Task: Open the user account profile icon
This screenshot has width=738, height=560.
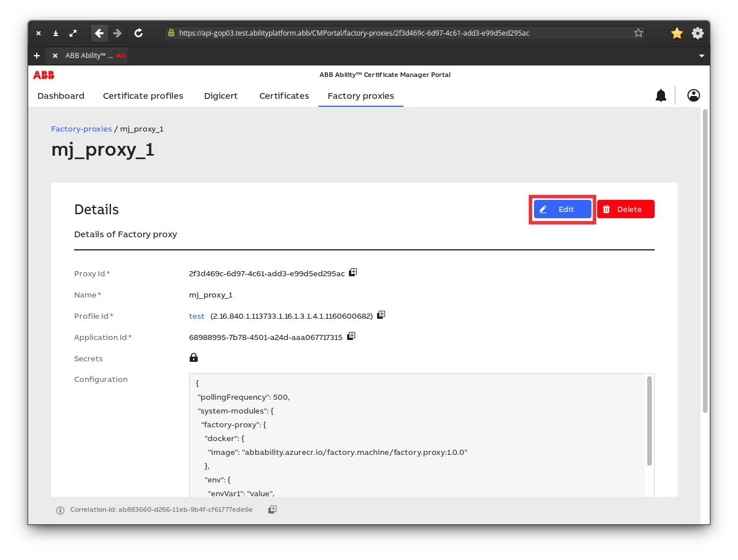Action: 694,95
